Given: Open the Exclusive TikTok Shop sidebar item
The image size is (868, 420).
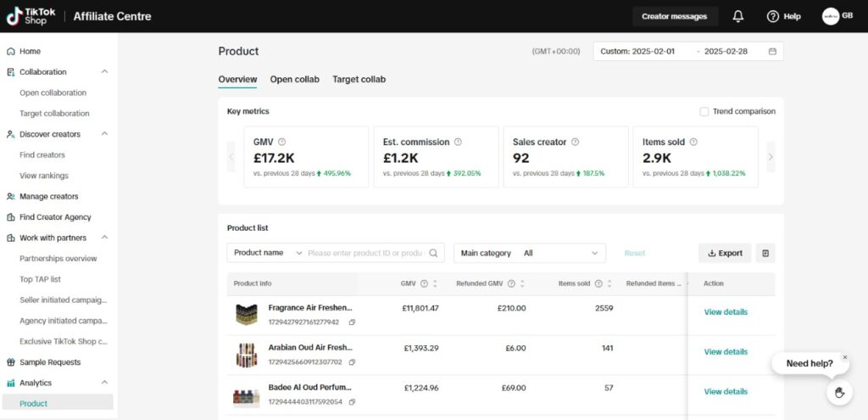Looking at the screenshot, I should 63,341.
